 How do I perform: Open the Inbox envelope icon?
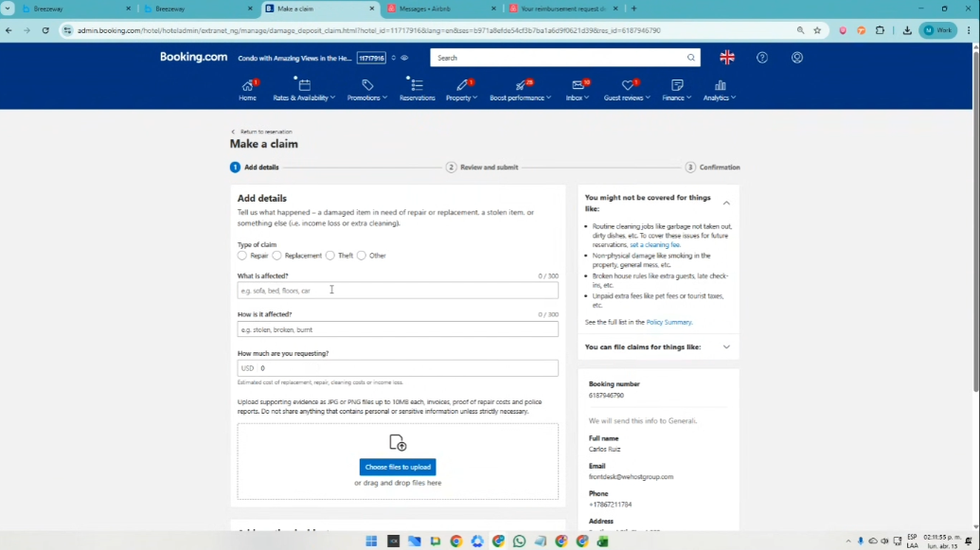[x=578, y=85]
